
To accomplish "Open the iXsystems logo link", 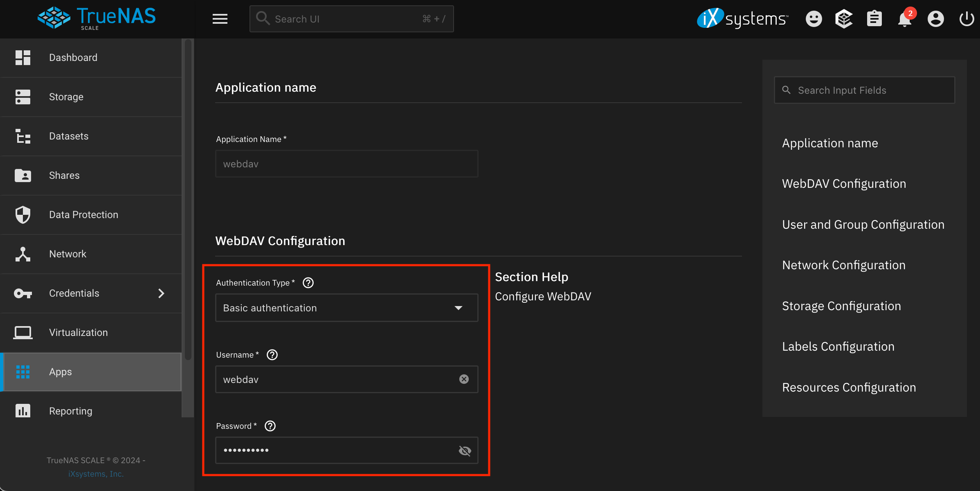I will point(742,19).
